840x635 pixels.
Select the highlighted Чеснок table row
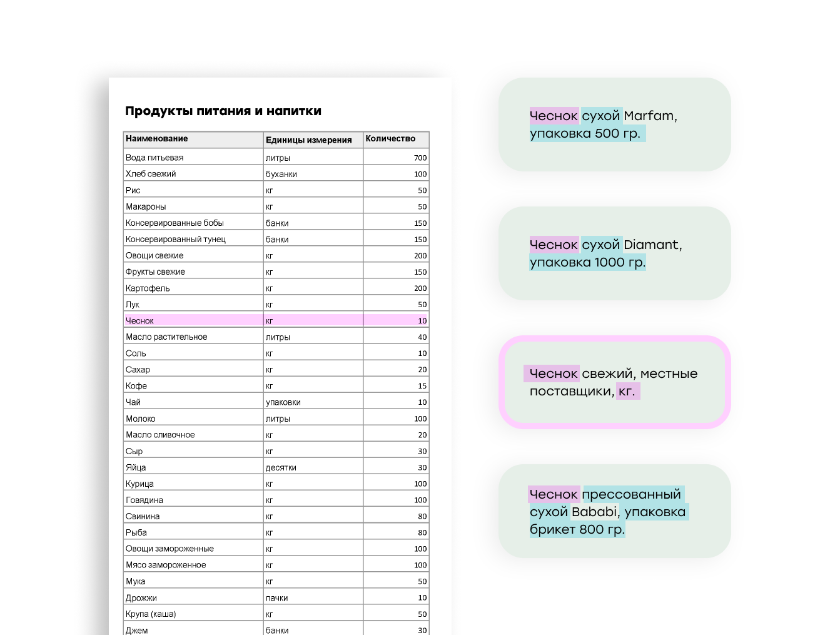click(276, 320)
